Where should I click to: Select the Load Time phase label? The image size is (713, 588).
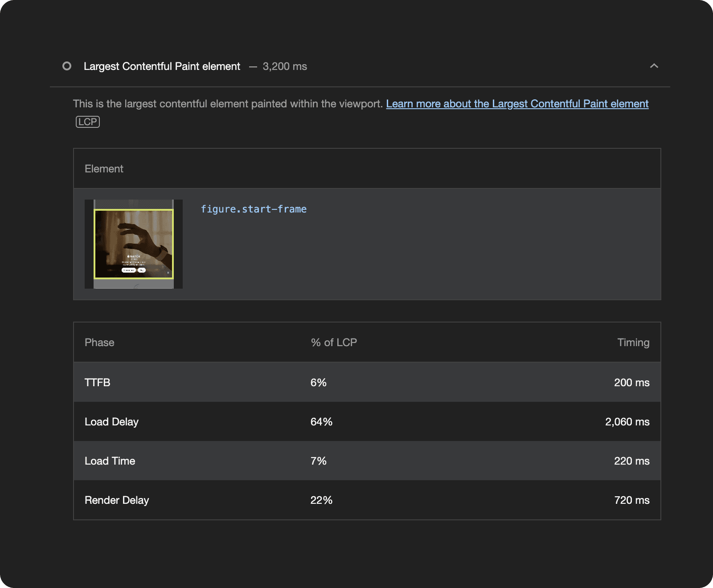point(110,461)
